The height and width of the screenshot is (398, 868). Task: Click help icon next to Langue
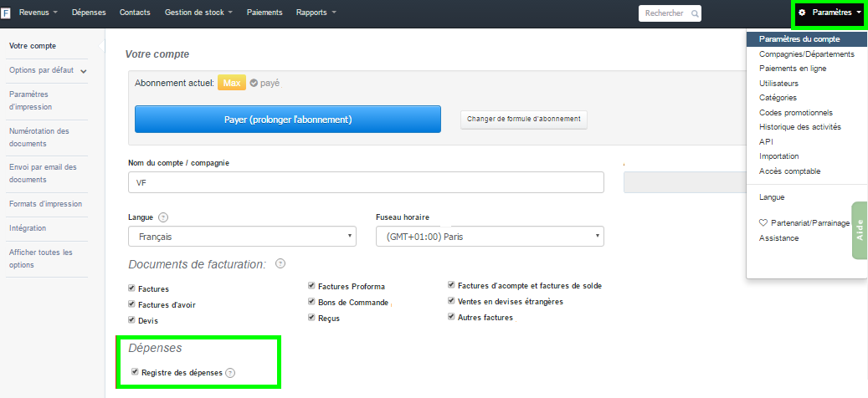pos(163,217)
